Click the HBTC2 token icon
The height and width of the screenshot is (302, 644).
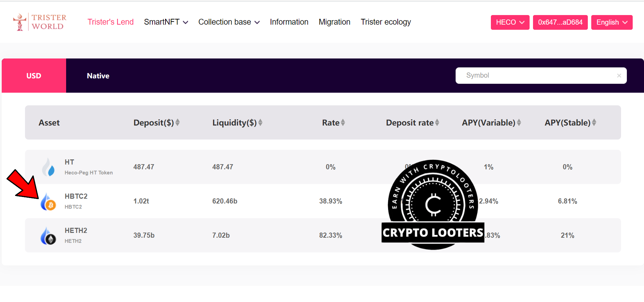(48, 201)
